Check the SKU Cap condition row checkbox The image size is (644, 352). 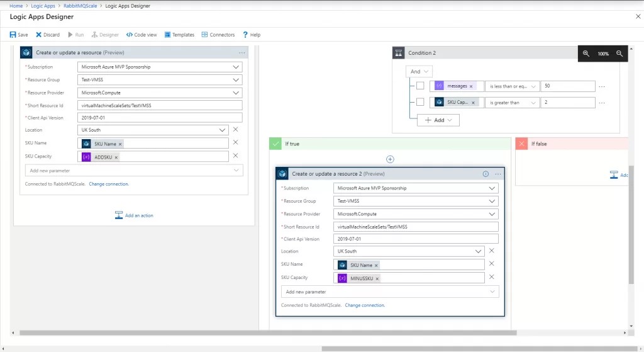point(419,101)
